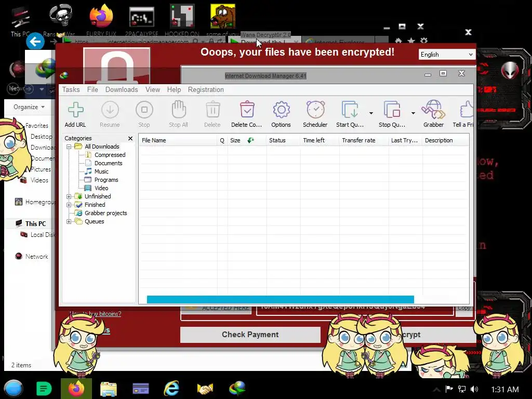Open Start Queue dropdown arrow

click(371, 113)
